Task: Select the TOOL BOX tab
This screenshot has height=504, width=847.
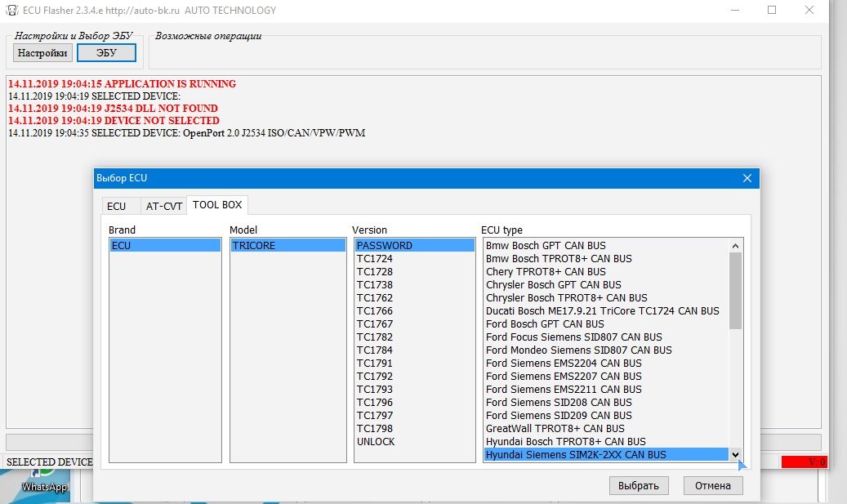Action: [217, 205]
